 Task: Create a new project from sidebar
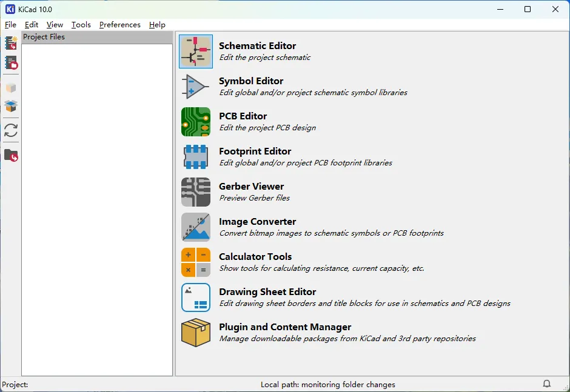tap(11, 43)
